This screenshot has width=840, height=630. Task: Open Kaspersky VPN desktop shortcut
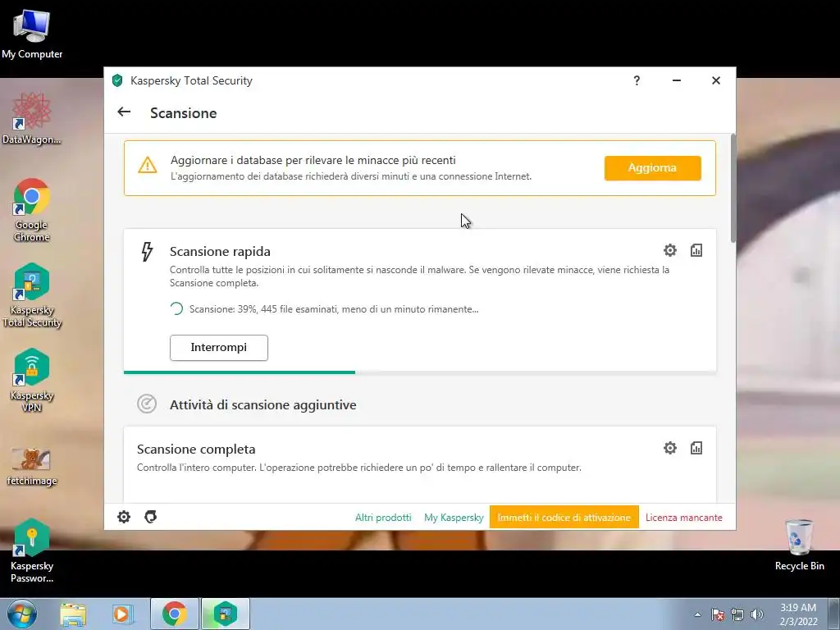coord(32,380)
